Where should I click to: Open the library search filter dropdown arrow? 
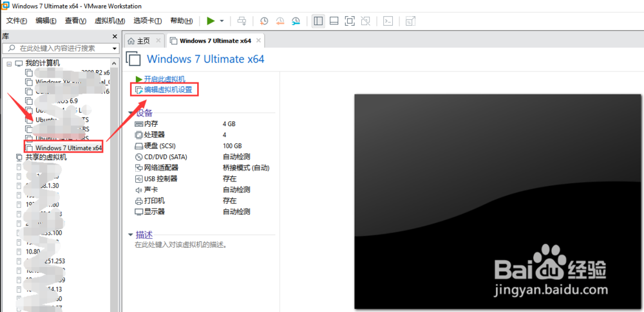[x=115, y=48]
